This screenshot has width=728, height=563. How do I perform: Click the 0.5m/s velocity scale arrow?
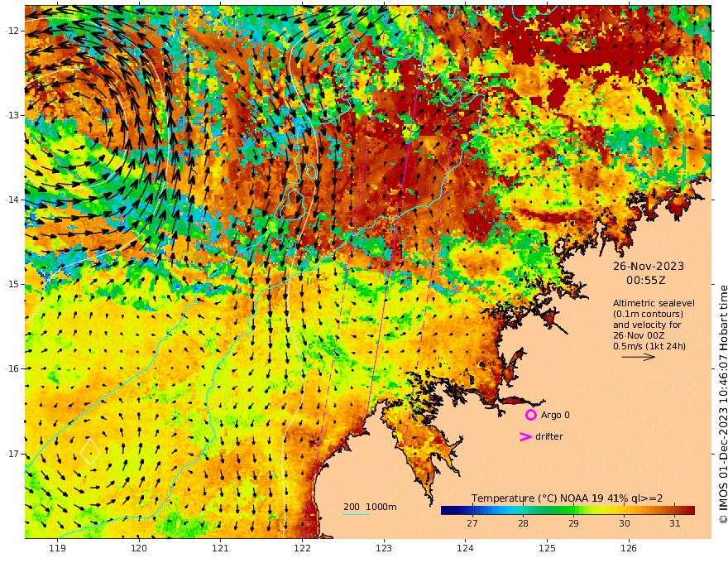click(639, 357)
